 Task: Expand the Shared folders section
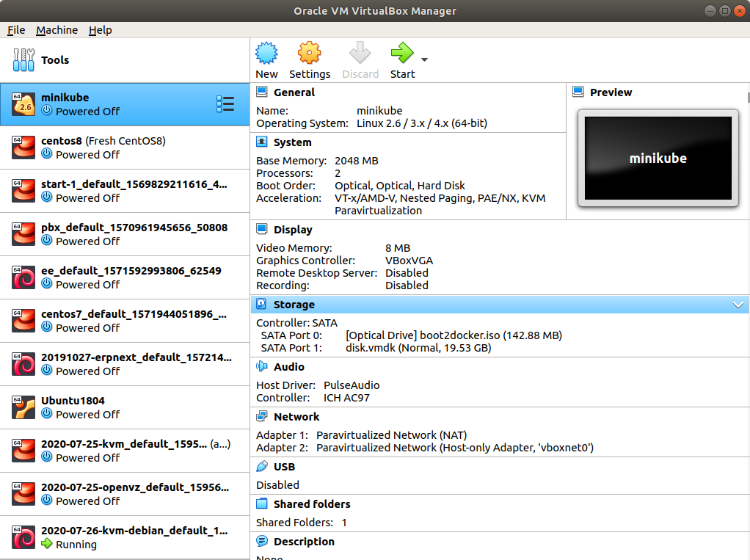click(261, 503)
